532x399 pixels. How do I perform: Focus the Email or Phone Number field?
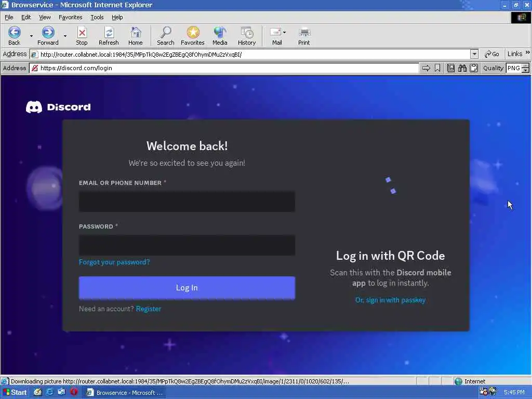pos(187,202)
